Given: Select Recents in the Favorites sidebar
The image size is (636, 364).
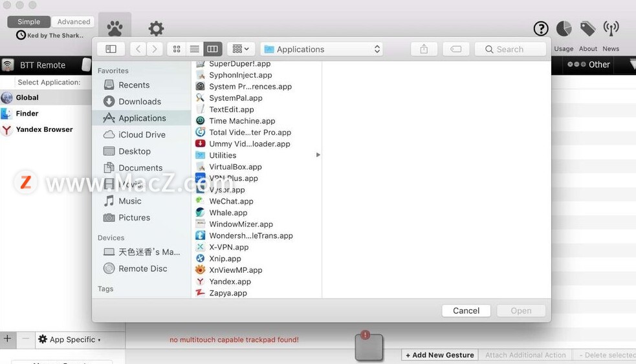Looking at the screenshot, I should click(x=141, y=85).
